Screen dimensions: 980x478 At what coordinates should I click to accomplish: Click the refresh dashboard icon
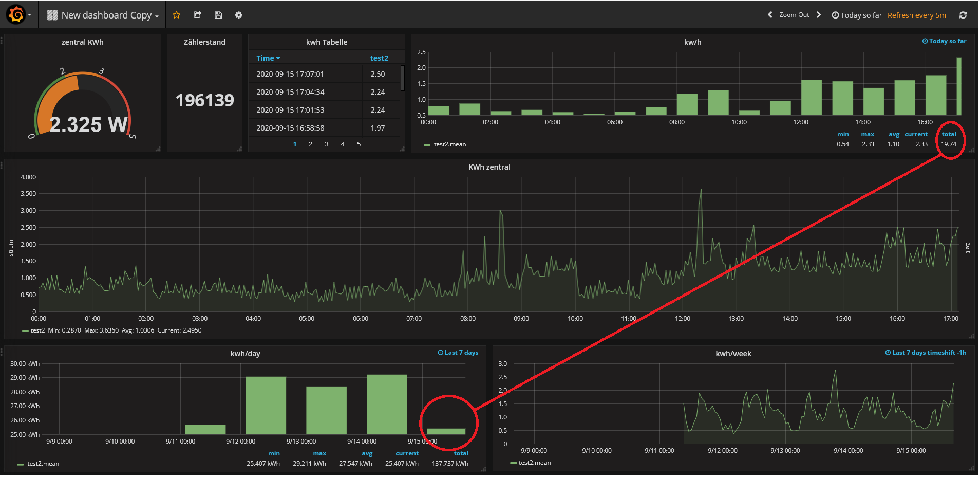click(963, 15)
